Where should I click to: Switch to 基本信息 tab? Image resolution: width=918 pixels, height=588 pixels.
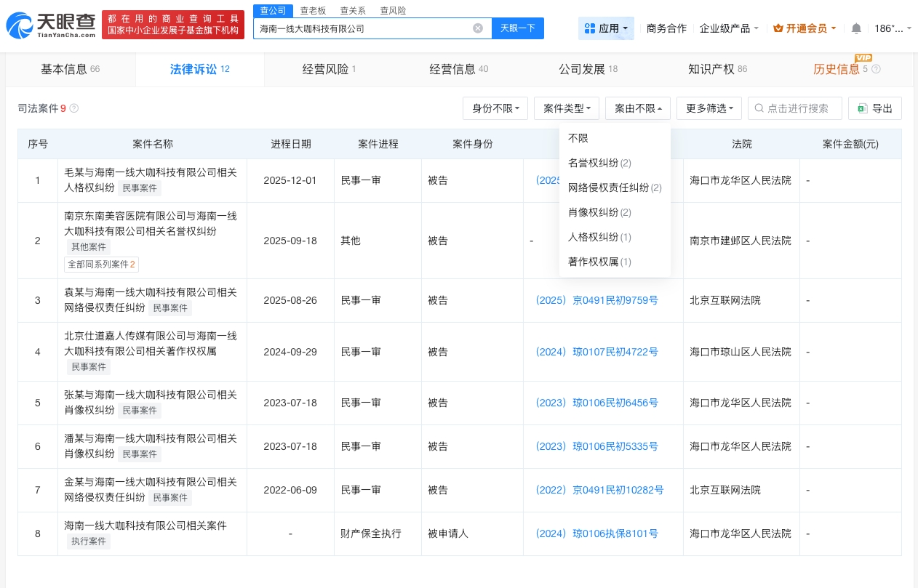[71, 70]
